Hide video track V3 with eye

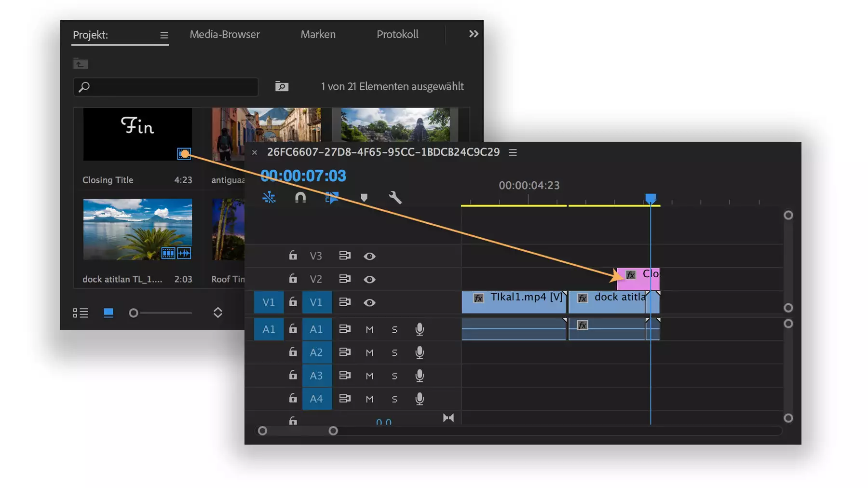click(x=369, y=256)
